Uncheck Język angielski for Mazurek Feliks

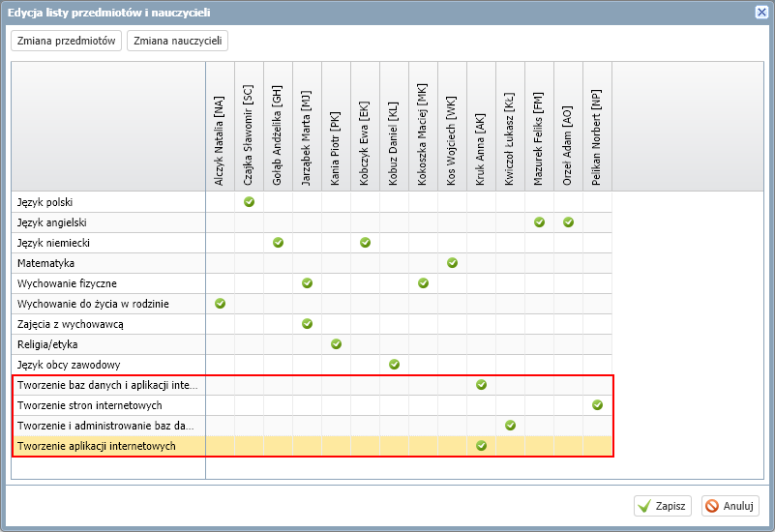539,222
